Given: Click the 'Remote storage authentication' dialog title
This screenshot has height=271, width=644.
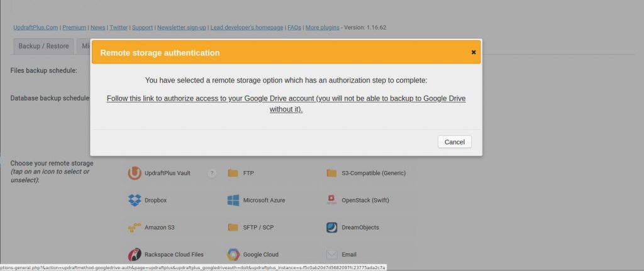Looking at the screenshot, I should click(x=160, y=53).
